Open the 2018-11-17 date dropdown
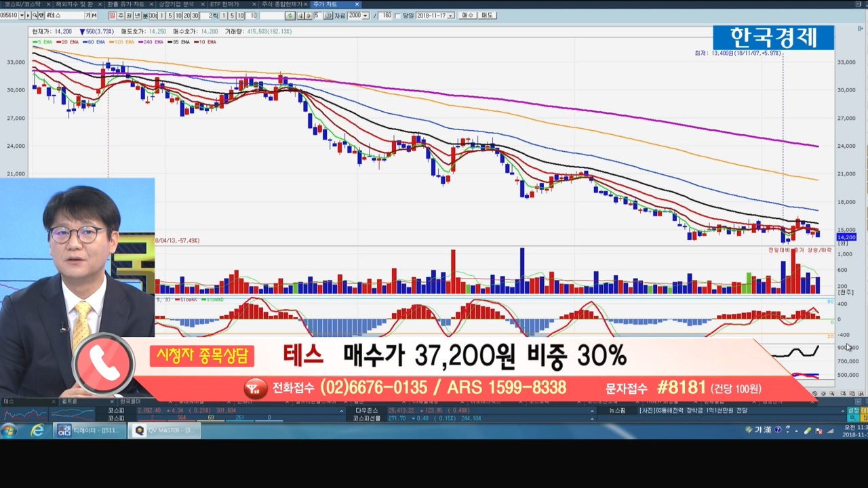The image size is (868, 488). click(x=452, y=16)
